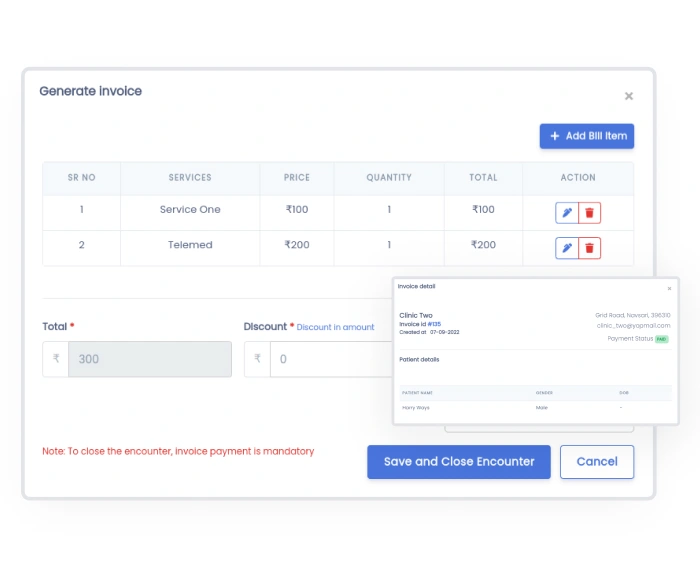Select the SERVICES column header
The image size is (700, 568).
point(190,178)
